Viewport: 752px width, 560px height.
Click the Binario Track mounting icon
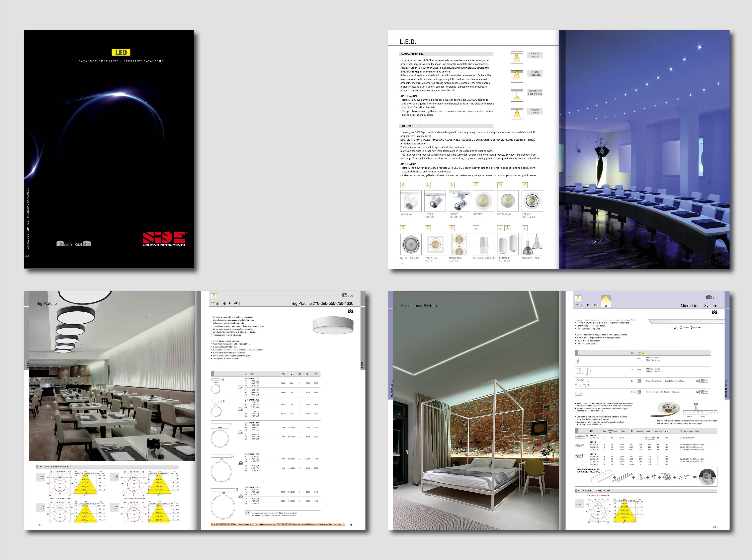pos(516,58)
